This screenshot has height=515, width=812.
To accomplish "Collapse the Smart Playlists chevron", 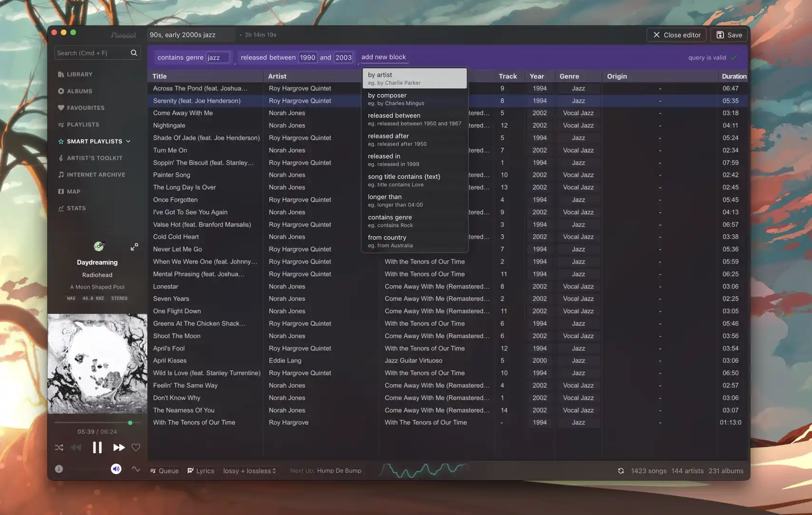I will pyautogui.click(x=128, y=141).
